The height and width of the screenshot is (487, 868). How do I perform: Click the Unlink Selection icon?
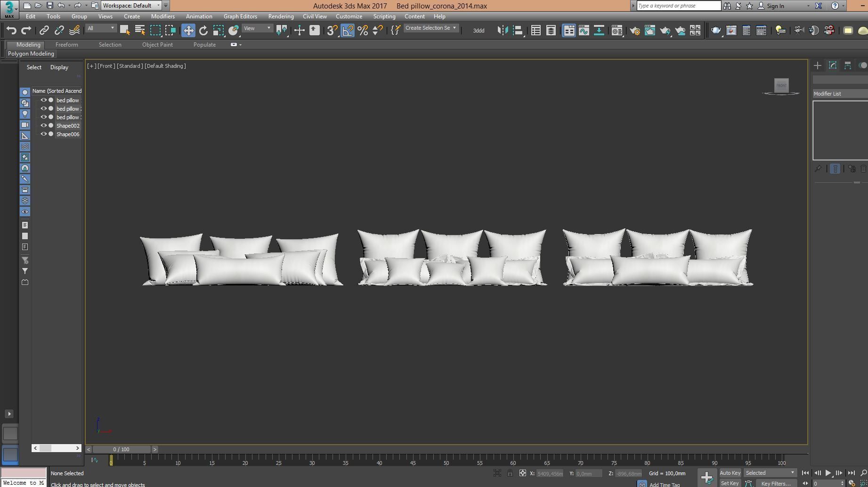coord(59,31)
